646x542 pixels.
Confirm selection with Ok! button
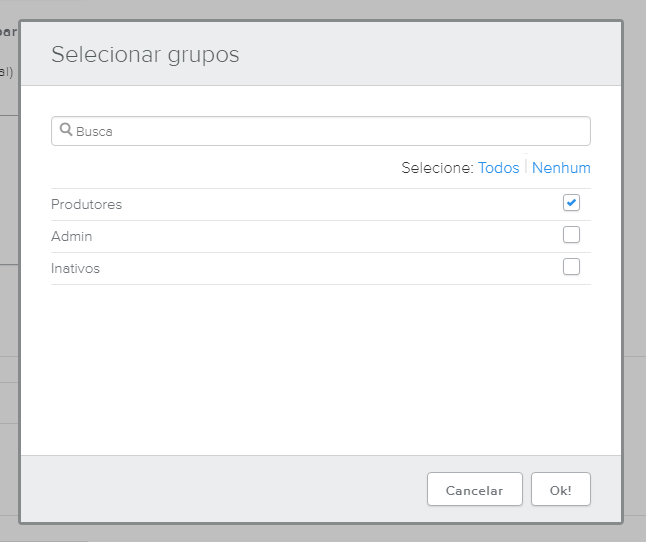(560, 490)
